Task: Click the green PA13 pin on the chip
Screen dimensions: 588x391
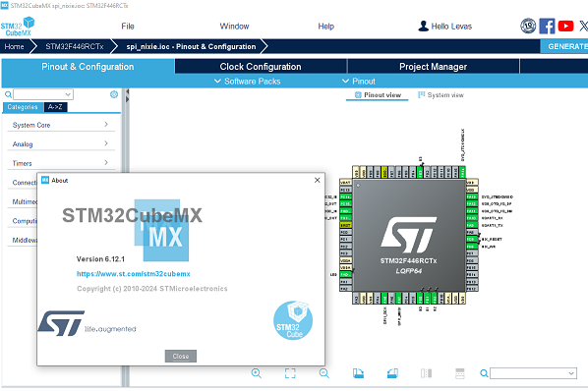Action: [x=472, y=196]
